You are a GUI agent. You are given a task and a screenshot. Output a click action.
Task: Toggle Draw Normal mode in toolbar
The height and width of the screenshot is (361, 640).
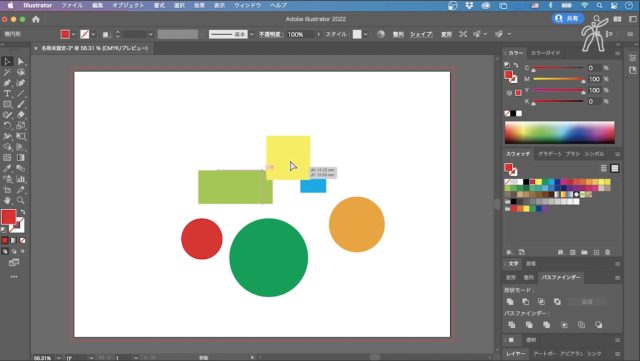tap(5, 252)
